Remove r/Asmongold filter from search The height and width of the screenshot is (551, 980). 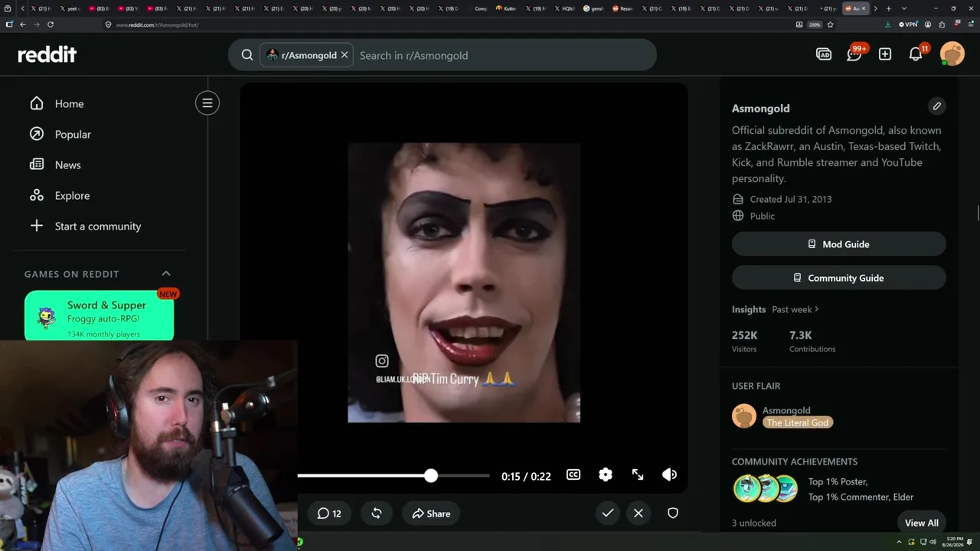tap(345, 55)
